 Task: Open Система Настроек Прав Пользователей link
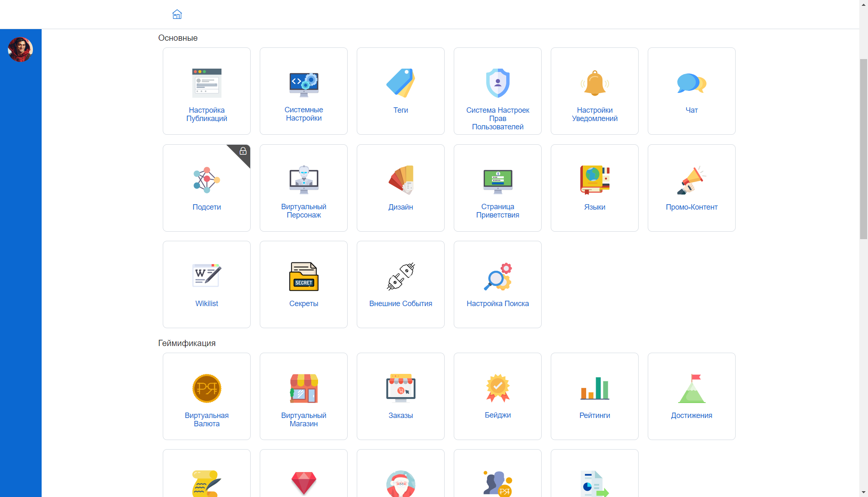[497, 119]
